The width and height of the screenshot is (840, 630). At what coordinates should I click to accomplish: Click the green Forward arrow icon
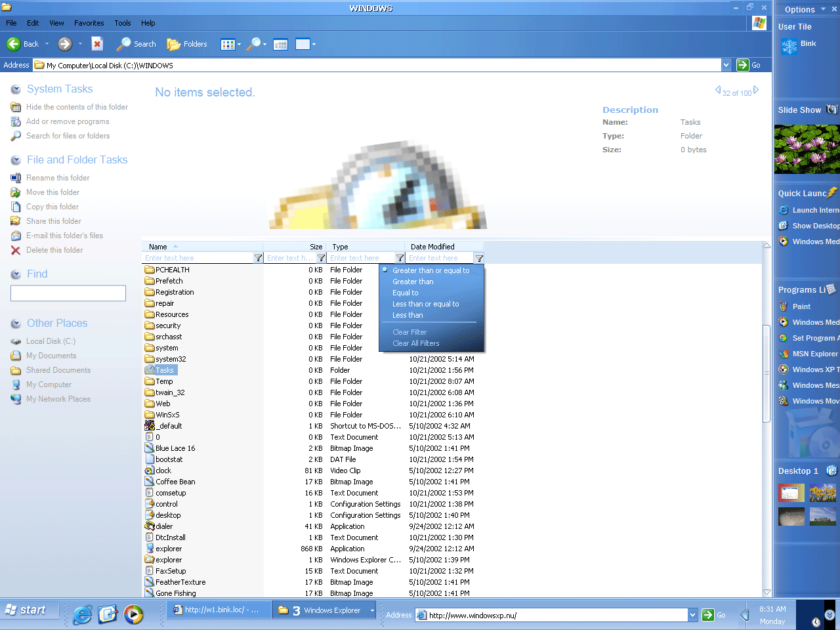(x=65, y=44)
